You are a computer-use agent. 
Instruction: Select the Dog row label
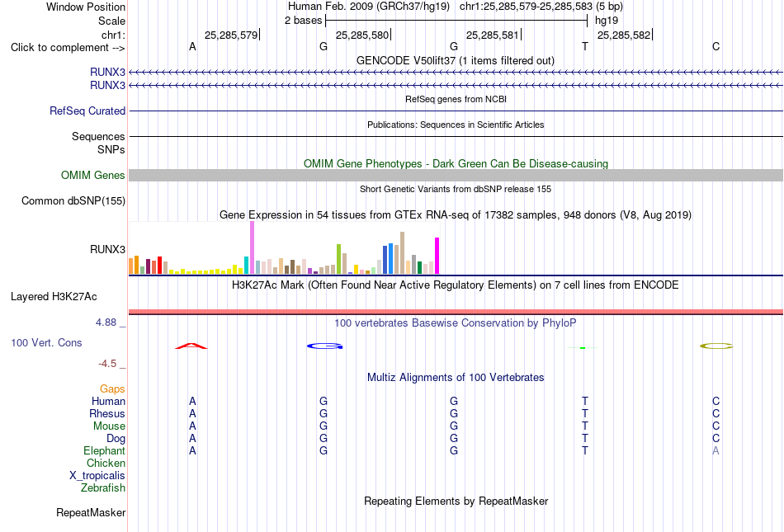(116, 439)
